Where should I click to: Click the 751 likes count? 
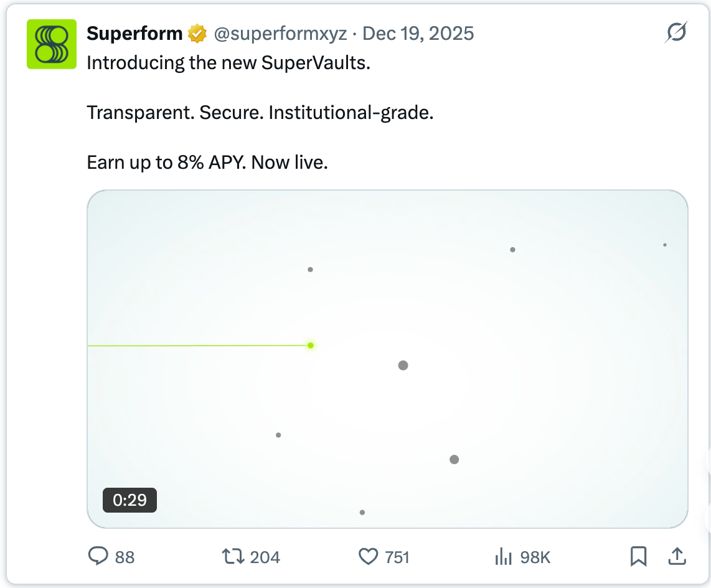[x=397, y=557]
